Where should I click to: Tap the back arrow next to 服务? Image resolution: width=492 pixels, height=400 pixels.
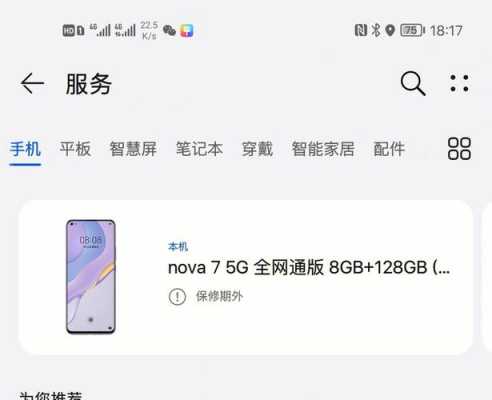pyautogui.click(x=32, y=83)
